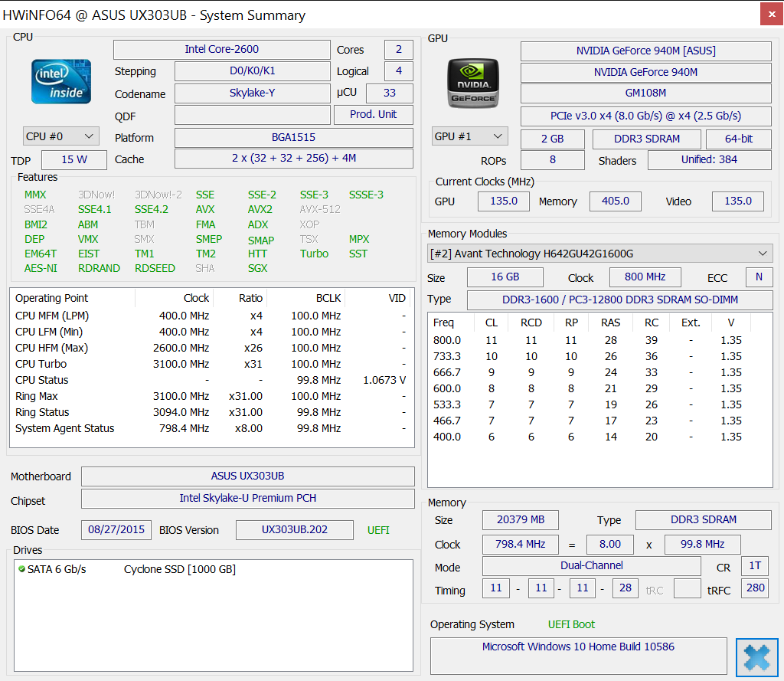Image resolution: width=784 pixels, height=681 pixels.
Task: Click the RDSEED feature flag
Action: pyautogui.click(x=155, y=268)
